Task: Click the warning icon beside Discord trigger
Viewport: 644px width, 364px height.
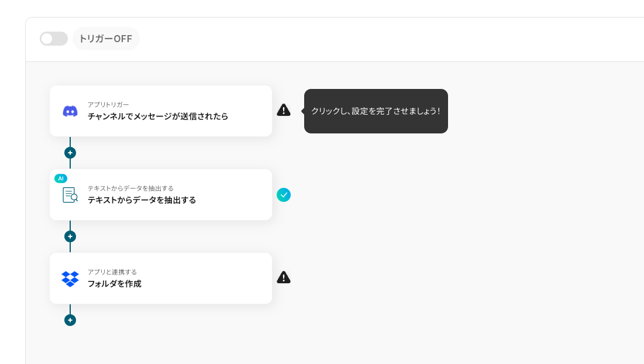Action: point(284,110)
